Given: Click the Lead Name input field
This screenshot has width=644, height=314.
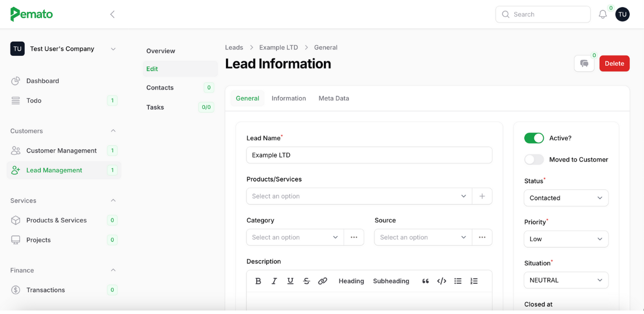Looking at the screenshot, I should tap(369, 155).
